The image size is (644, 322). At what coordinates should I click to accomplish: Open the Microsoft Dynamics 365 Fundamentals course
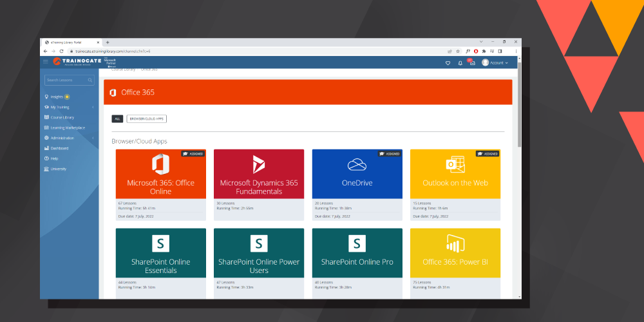pos(259,185)
